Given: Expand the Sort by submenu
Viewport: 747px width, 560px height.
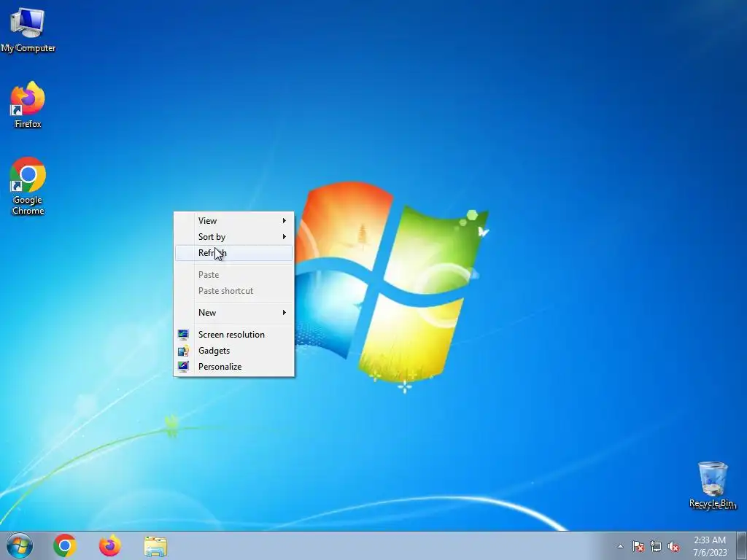Looking at the screenshot, I should [x=234, y=237].
